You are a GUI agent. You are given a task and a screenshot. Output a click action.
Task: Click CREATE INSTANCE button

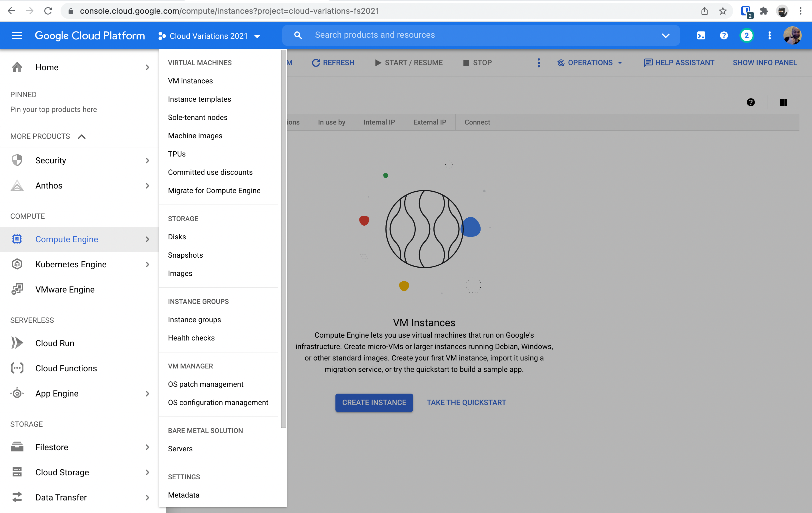coord(374,402)
